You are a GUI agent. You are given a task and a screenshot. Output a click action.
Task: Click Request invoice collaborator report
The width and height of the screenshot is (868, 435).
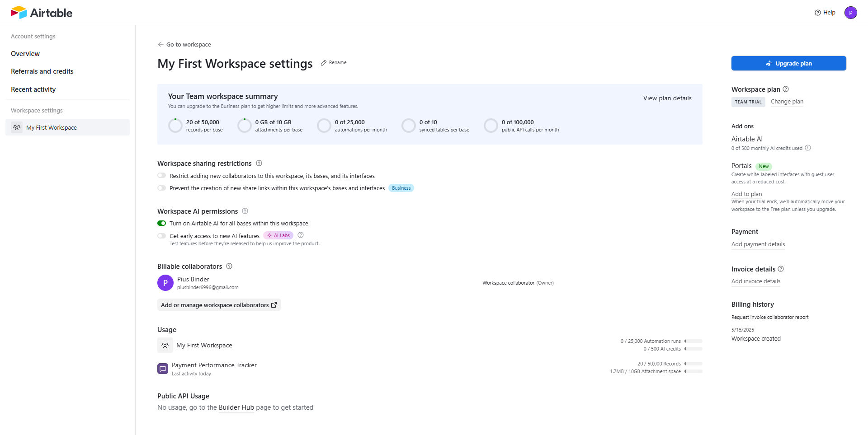pos(770,317)
